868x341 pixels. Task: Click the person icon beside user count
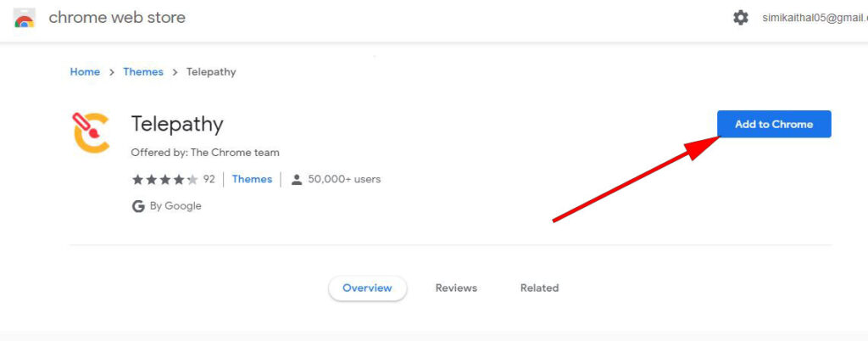tap(297, 180)
